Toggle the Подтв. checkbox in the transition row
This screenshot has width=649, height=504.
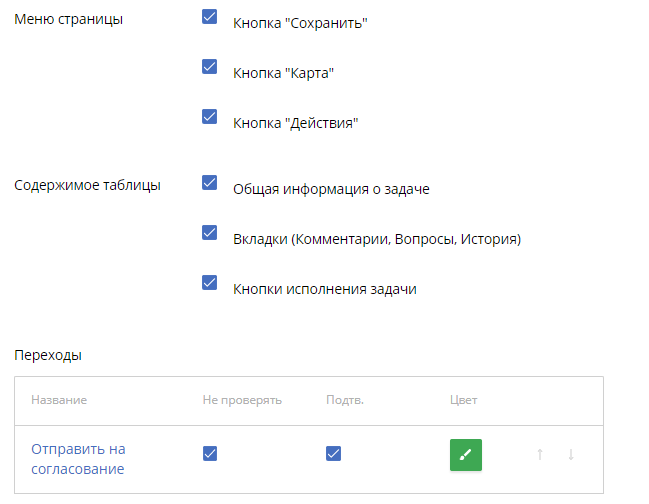pos(334,454)
